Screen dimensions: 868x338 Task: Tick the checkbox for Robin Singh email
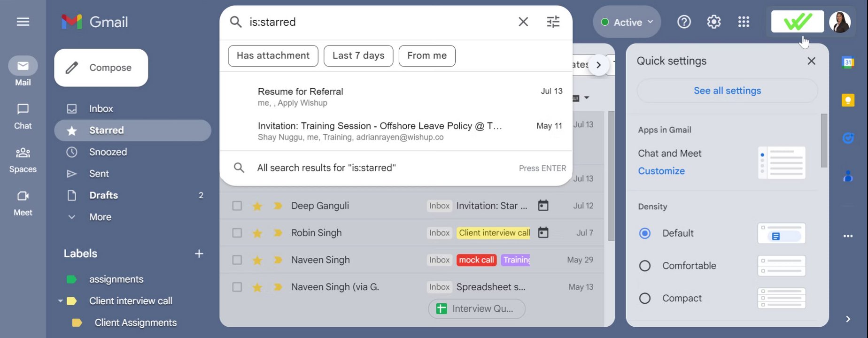click(x=237, y=233)
